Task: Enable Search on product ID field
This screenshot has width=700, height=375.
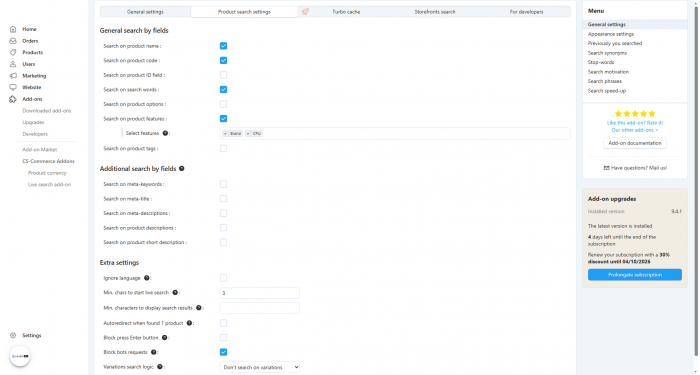Action: tap(223, 75)
